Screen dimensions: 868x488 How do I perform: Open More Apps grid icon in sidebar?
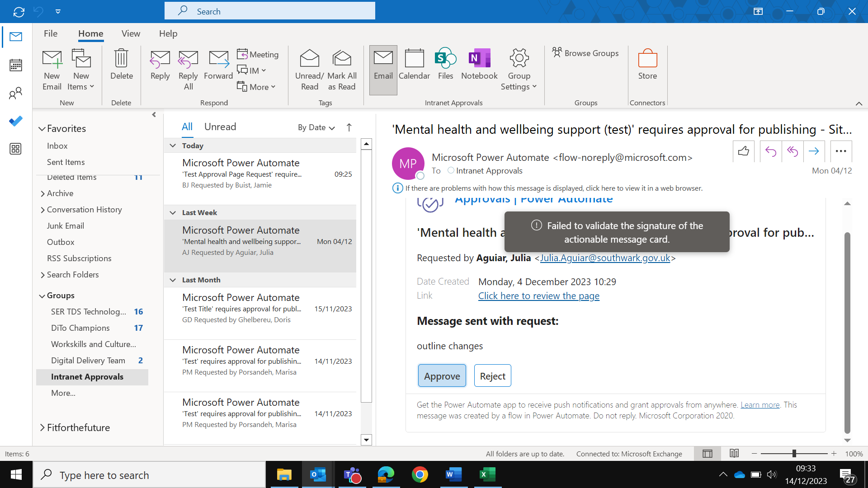pos(16,149)
